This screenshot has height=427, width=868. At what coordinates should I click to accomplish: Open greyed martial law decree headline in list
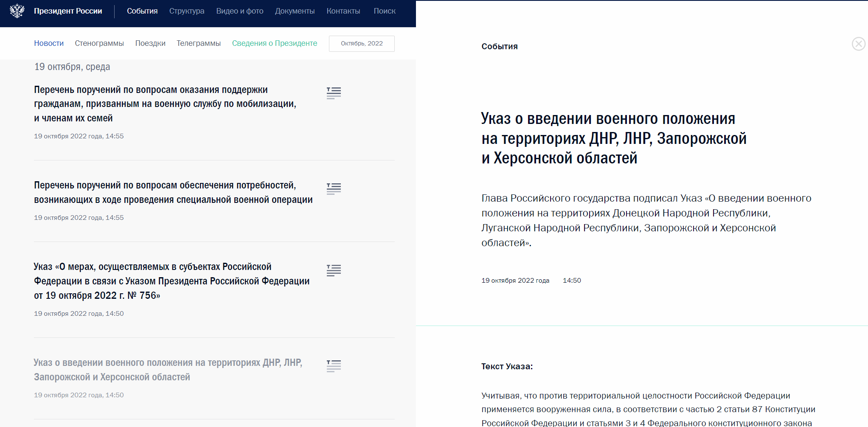click(x=168, y=370)
